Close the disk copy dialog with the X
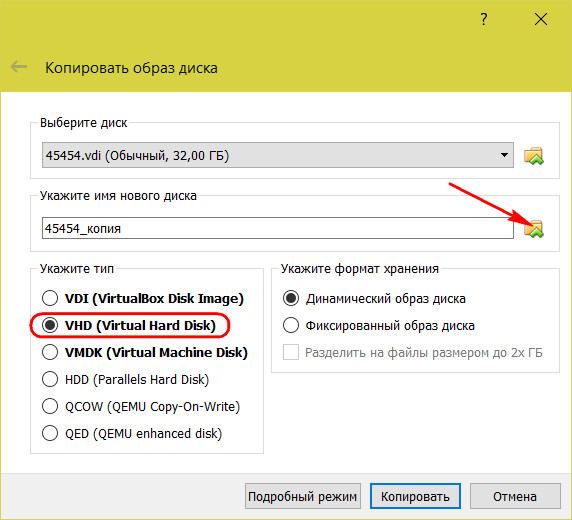Image resolution: width=572 pixels, height=520 pixels. point(541,19)
